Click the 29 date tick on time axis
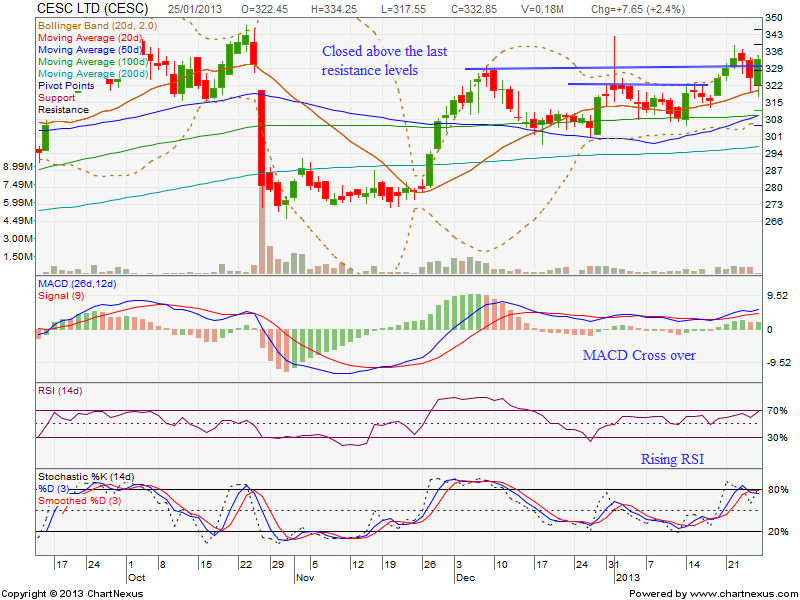 click(278, 565)
